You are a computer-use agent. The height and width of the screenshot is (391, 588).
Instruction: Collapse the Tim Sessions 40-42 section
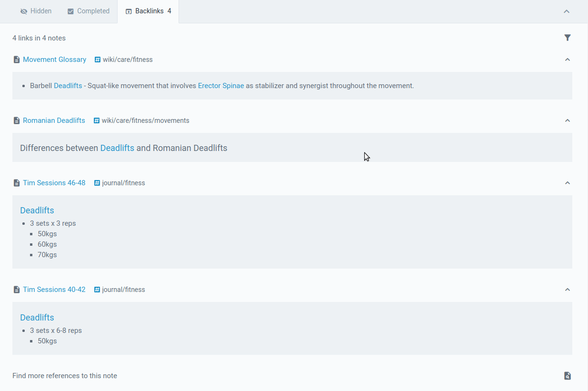567,290
